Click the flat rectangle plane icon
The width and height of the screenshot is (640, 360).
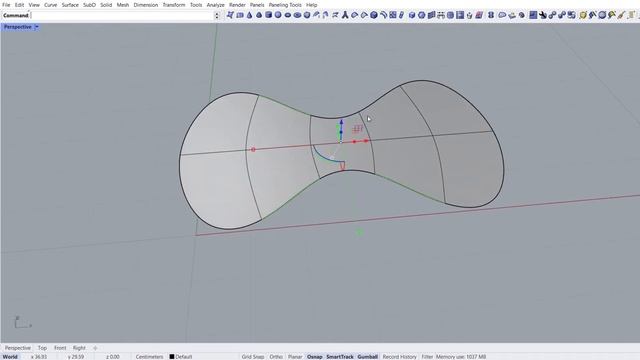point(240,15)
